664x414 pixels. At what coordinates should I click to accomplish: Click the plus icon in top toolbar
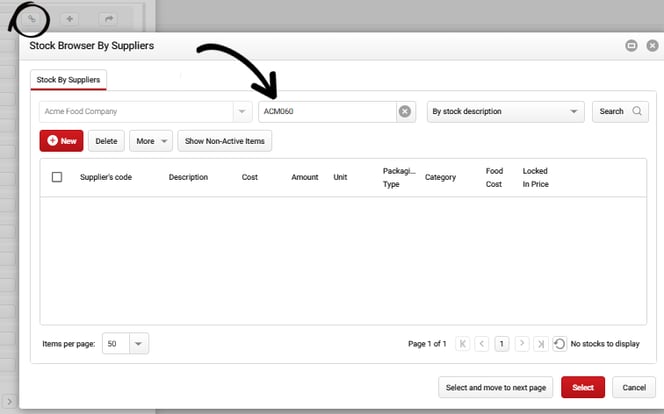pos(69,18)
